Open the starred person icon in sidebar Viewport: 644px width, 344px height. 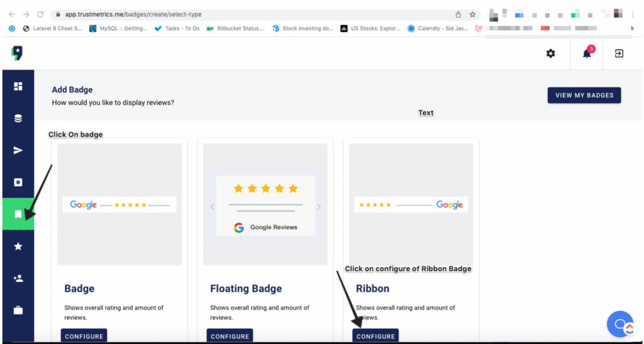18,279
